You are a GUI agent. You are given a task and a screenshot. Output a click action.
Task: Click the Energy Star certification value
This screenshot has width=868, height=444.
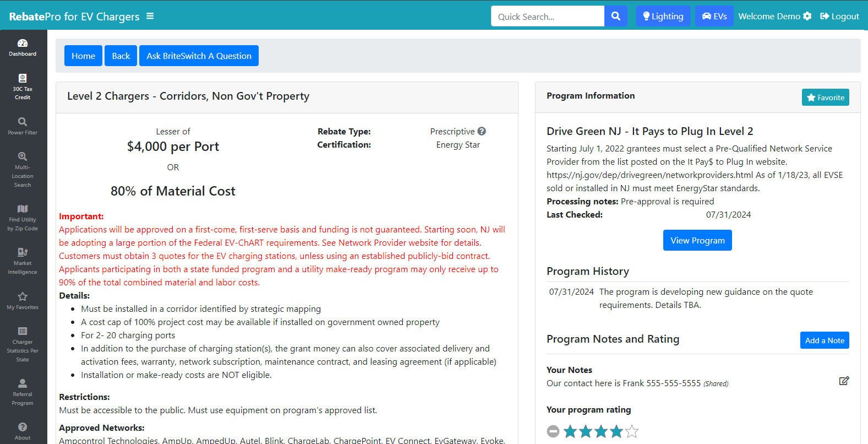pos(458,145)
